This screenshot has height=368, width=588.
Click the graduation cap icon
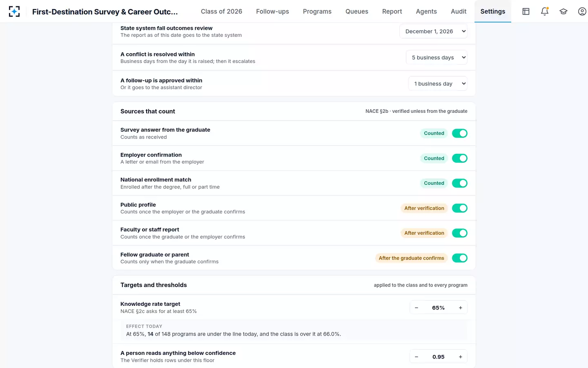(x=563, y=11)
